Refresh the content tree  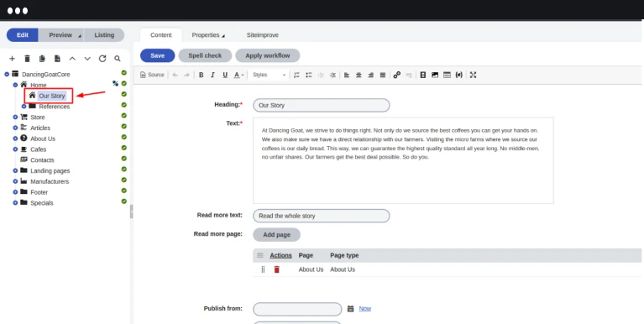tap(102, 59)
